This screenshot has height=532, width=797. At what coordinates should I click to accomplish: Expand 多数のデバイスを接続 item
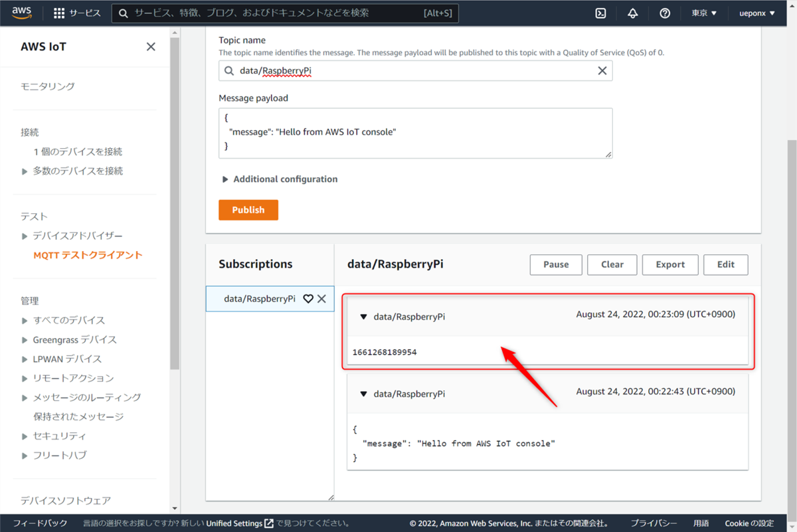click(x=25, y=171)
